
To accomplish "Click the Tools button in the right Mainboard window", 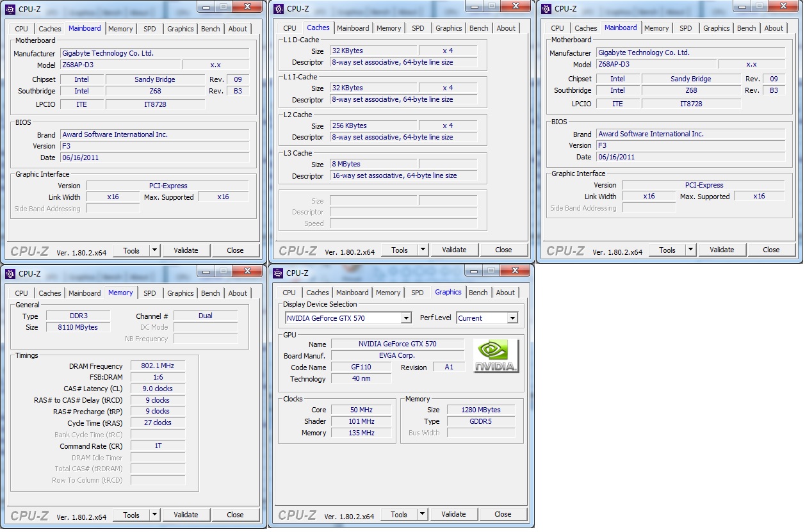I will pyautogui.click(x=667, y=250).
